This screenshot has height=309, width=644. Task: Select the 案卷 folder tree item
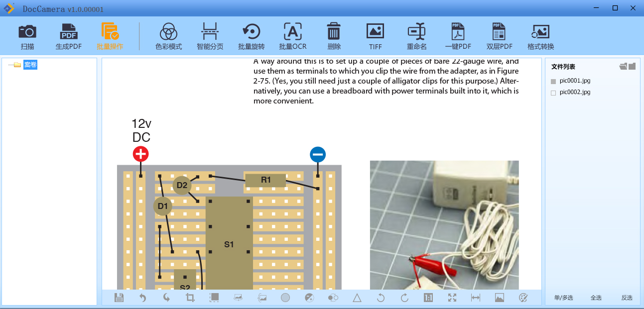click(x=30, y=64)
